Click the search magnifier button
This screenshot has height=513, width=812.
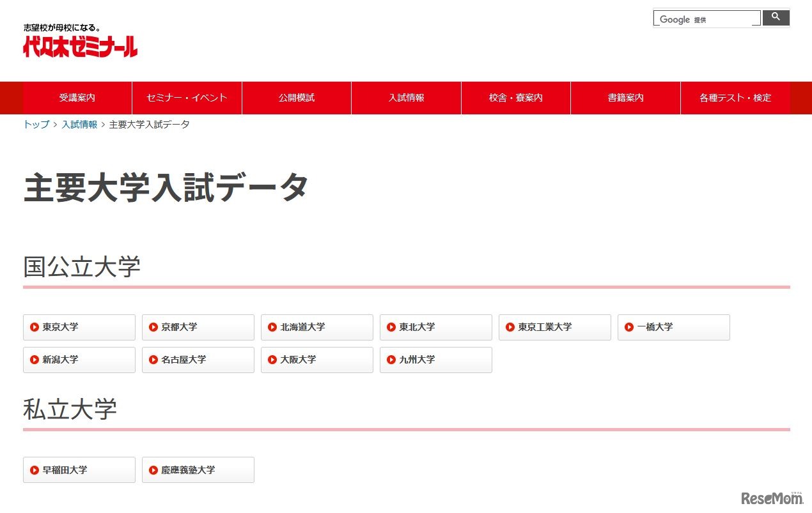[x=776, y=18]
